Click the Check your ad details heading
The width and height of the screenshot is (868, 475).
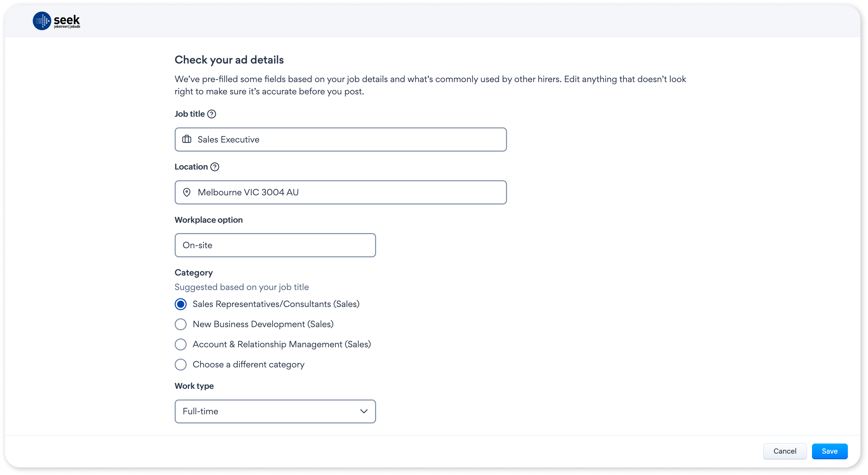229,60
